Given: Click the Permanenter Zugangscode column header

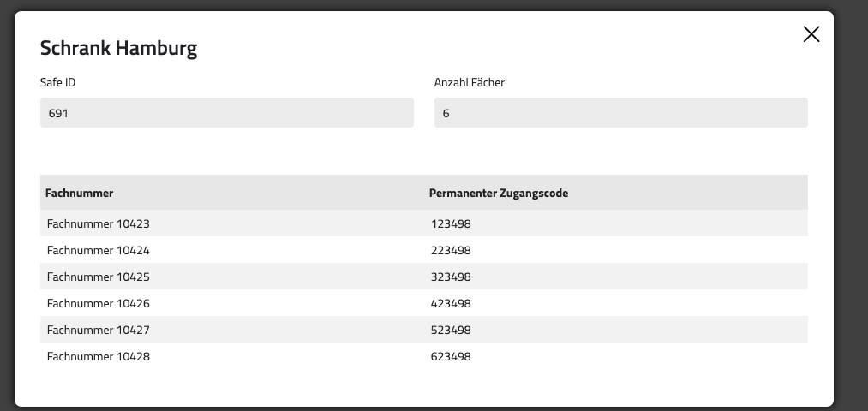Looking at the screenshot, I should [x=499, y=193].
